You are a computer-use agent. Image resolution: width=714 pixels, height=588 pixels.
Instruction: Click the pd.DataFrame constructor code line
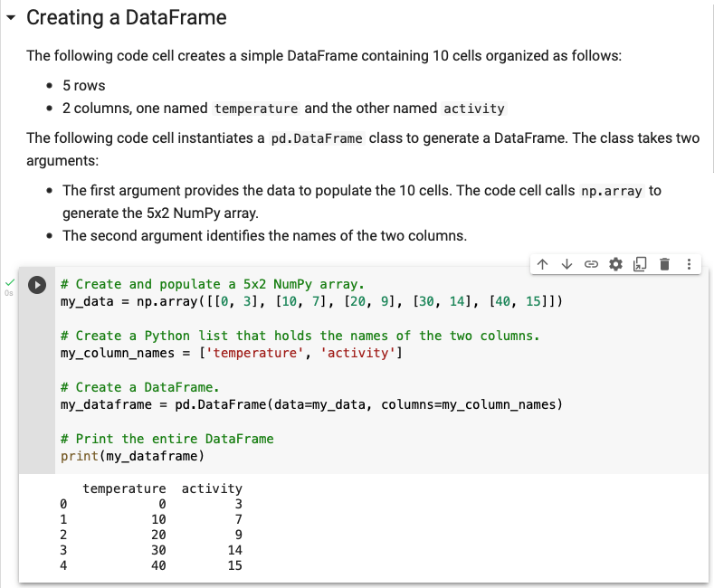[x=310, y=404]
